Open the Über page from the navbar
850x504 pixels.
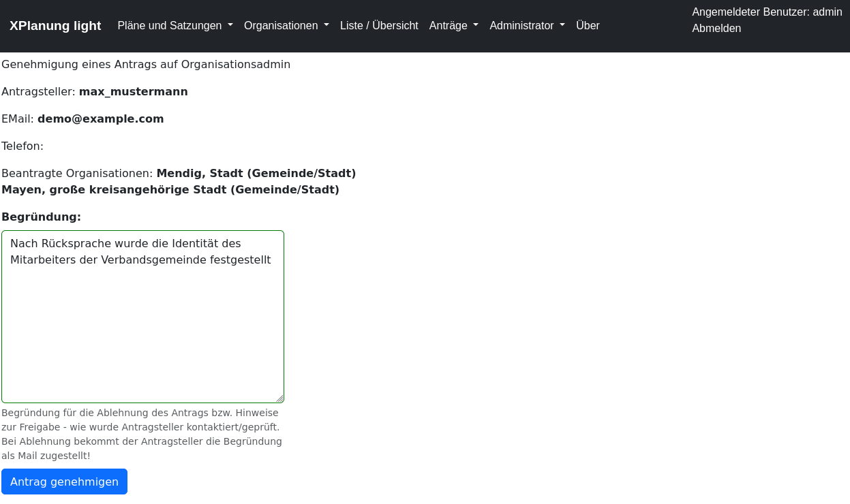coord(588,25)
